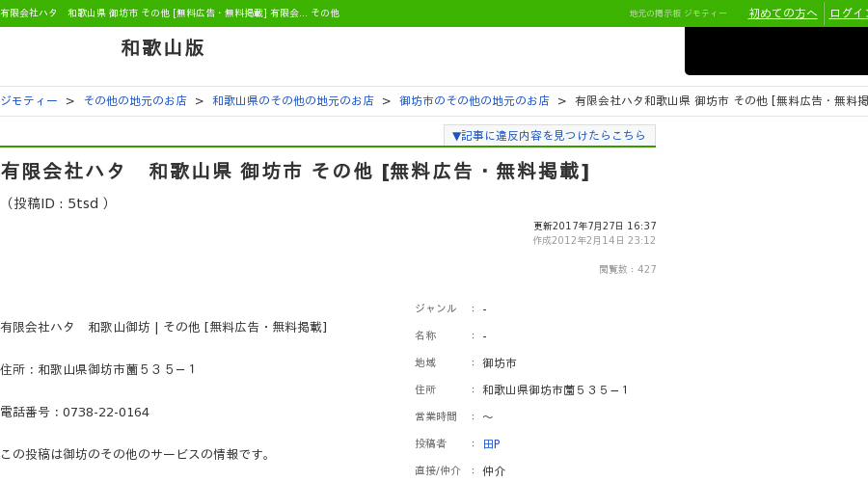
Task: Open the 初めての方へ link
Action: [782, 13]
